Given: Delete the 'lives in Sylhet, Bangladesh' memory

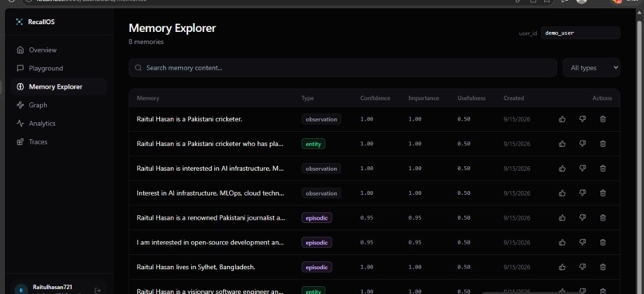Looking at the screenshot, I should tap(602, 267).
